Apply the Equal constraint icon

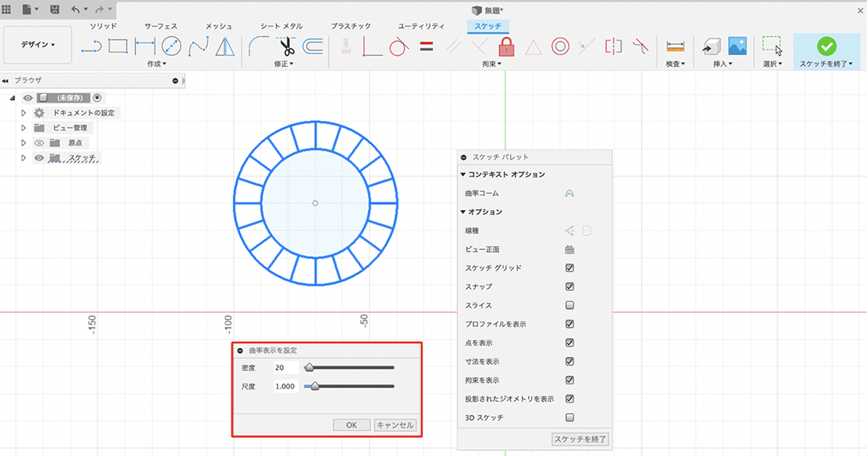[x=427, y=47]
